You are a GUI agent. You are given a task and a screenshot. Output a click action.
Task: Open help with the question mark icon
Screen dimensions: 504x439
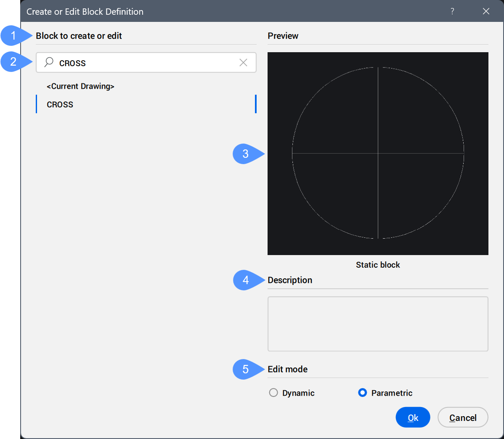tap(452, 11)
